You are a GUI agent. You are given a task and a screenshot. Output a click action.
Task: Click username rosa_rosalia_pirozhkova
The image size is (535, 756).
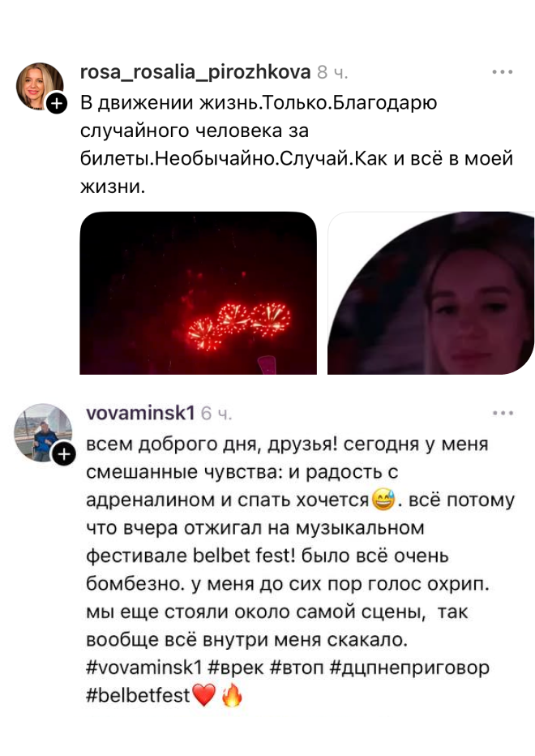(x=195, y=72)
